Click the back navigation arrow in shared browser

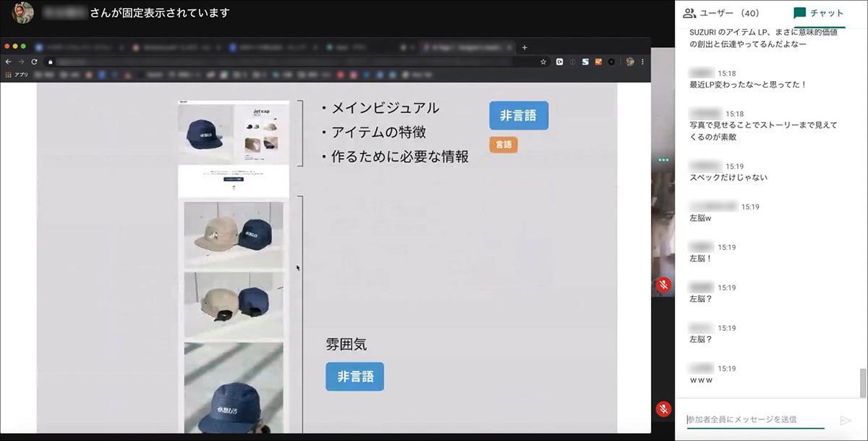point(8,62)
